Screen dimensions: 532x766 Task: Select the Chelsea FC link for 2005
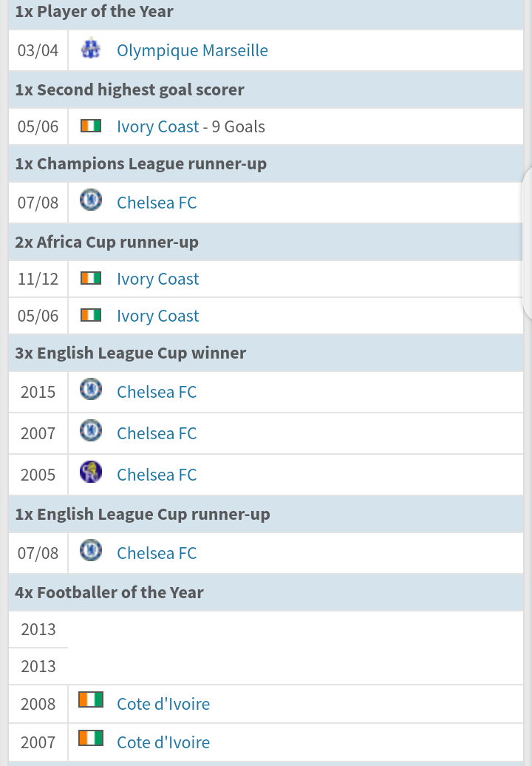[x=157, y=475]
